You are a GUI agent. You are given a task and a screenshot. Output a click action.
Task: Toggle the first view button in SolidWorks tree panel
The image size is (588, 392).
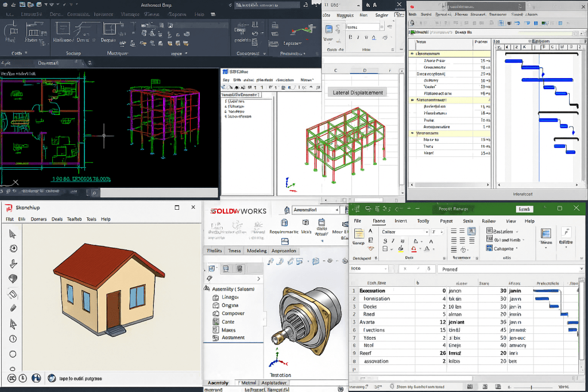pyautogui.click(x=212, y=268)
